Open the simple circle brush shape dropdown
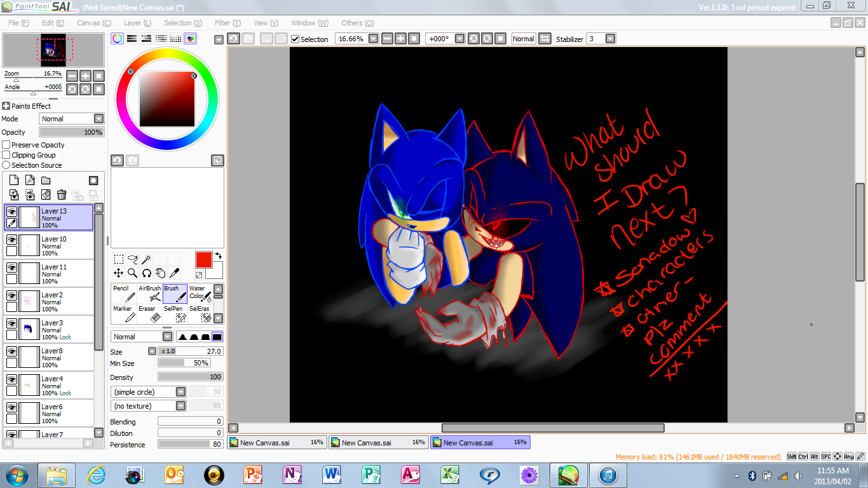868x488 pixels. (149, 392)
